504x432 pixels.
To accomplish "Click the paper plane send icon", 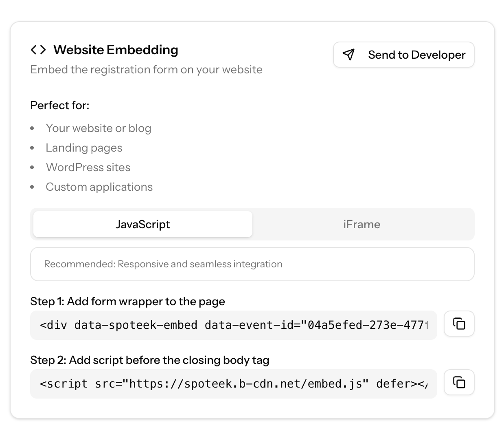I will click(348, 55).
